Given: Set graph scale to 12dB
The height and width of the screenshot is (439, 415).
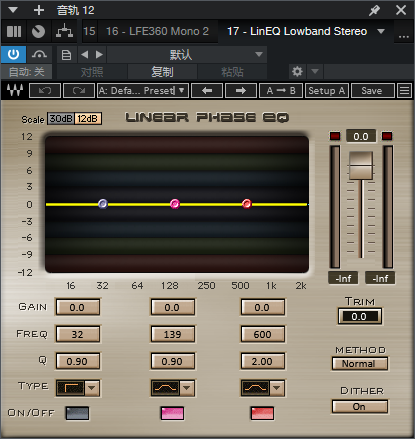Looking at the screenshot, I should pos(88,119).
